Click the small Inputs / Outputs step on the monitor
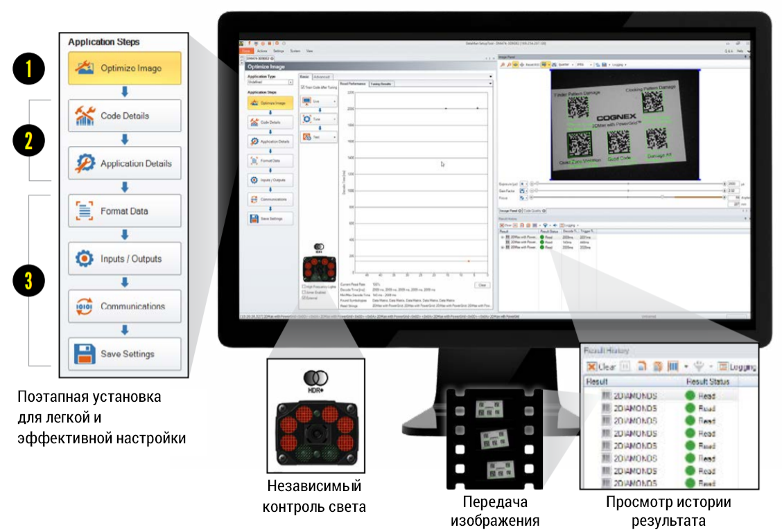Image resolution: width=782 pixels, height=532 pixels. [270, 180]
